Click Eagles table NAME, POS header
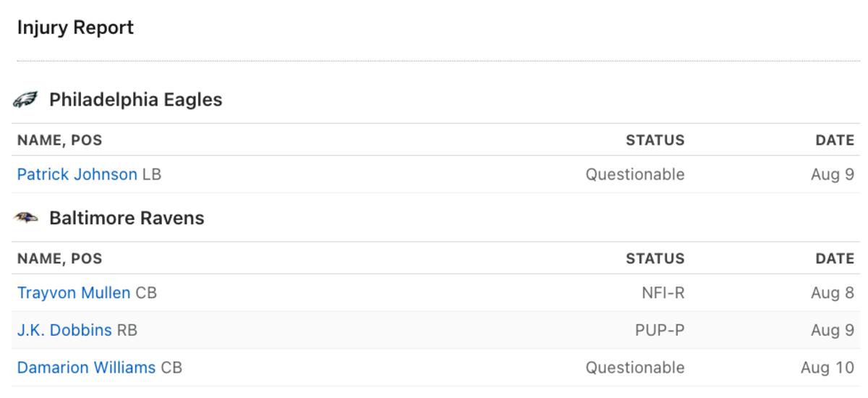 click(59, 140)
